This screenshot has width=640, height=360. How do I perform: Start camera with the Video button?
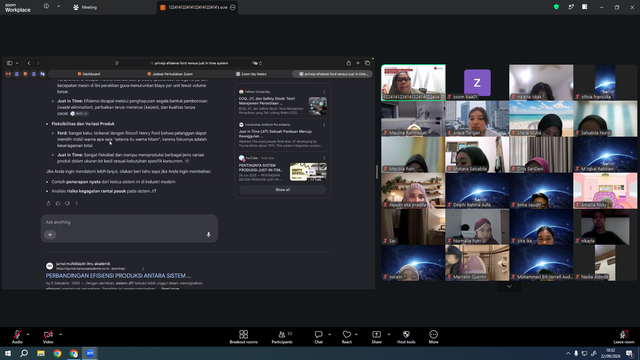coord(48,337)
